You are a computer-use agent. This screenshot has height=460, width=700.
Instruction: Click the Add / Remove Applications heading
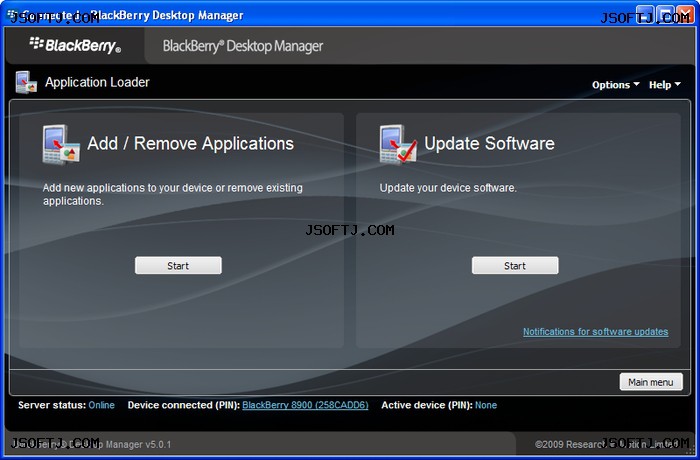[x=191, y=143]
